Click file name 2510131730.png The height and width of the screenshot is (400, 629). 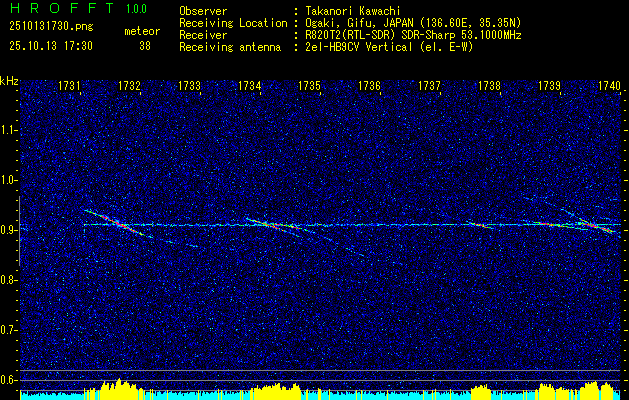[51, 26]
